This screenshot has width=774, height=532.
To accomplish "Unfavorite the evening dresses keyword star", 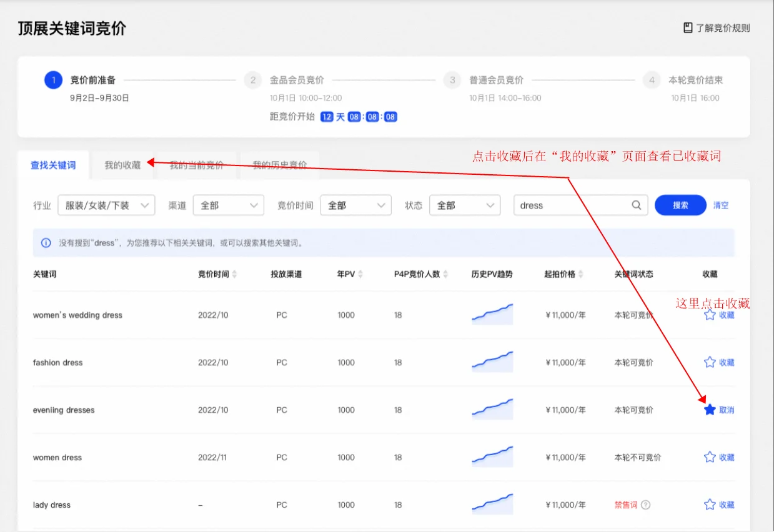I will (710, 410).
